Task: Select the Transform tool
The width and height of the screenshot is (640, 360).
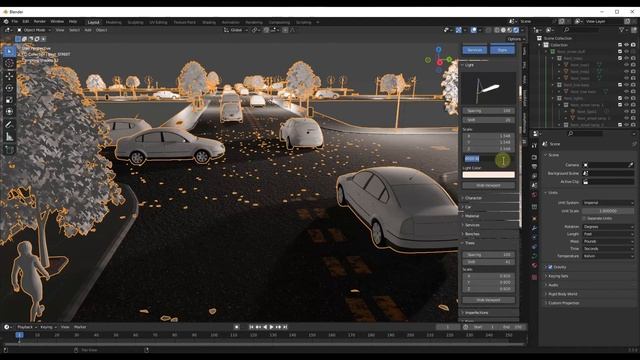Action: [9, 111]
